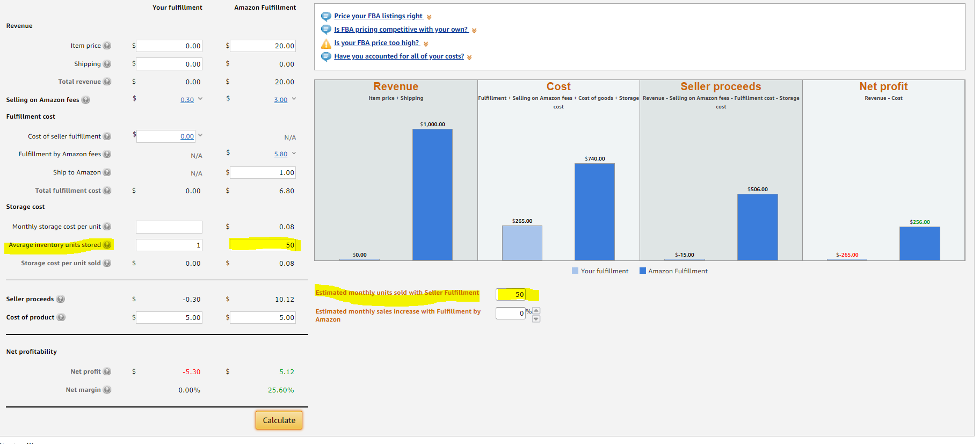Expand Fulfillment by Amazon fees 5.80 chevron
This screenshot has height=444, width=980.
click(x=294, y=154)
